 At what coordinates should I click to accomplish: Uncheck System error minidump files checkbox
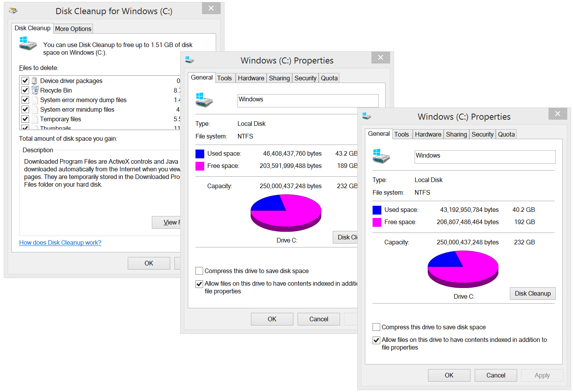coord(25,109)
